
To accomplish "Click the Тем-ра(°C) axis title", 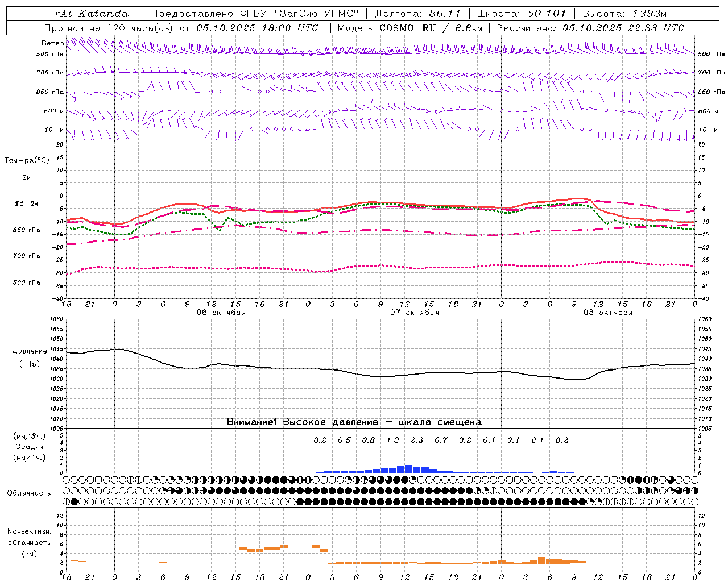I will (x=27, y=161).
